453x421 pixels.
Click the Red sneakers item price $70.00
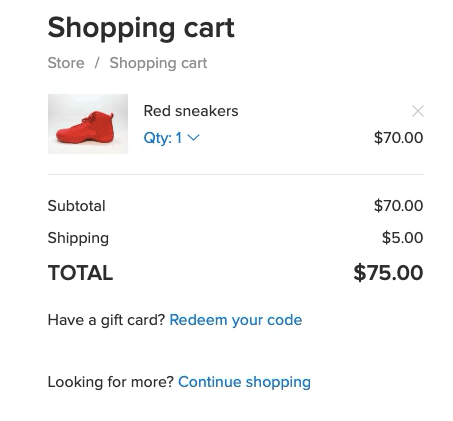398,138
